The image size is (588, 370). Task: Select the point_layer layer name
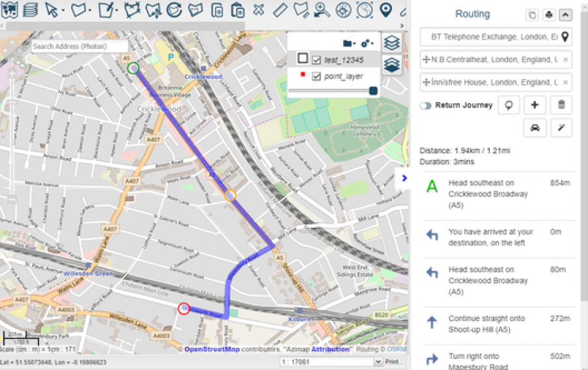click(344, 76)
